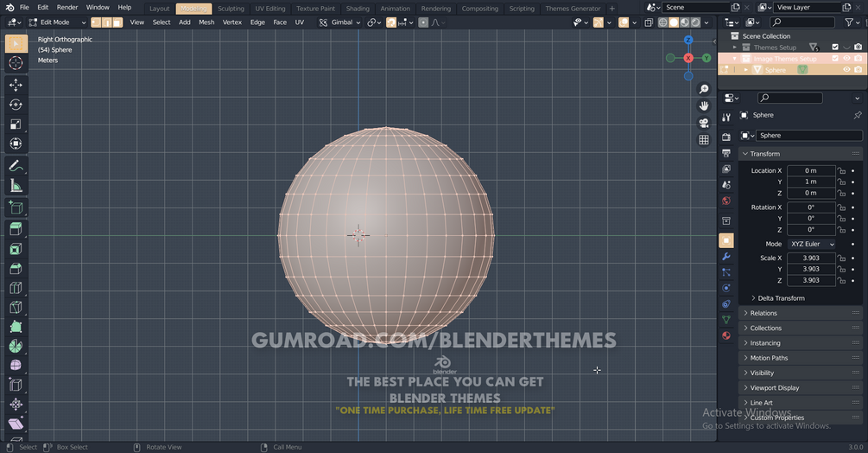Select the Smooth tool
Viewport: 868px width, 453px height.
pos(16,366)
